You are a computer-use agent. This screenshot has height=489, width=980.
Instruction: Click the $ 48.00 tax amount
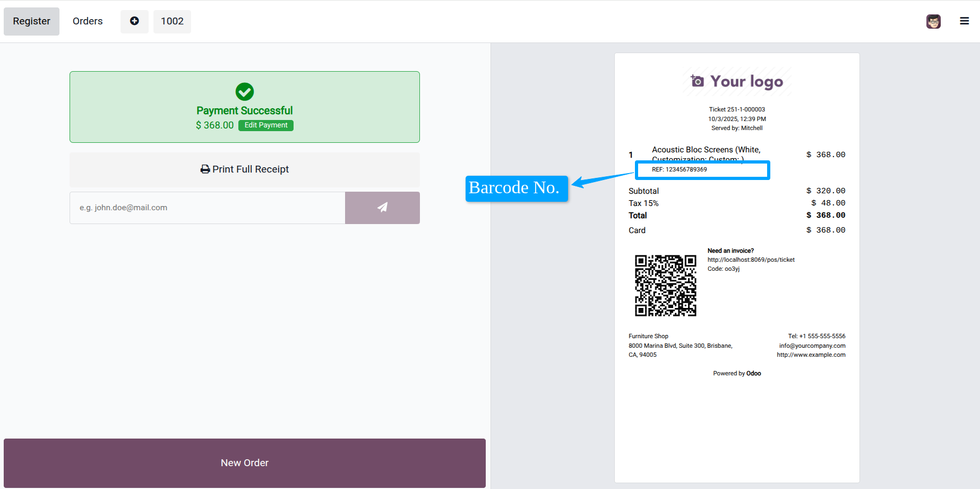[828, 203]
